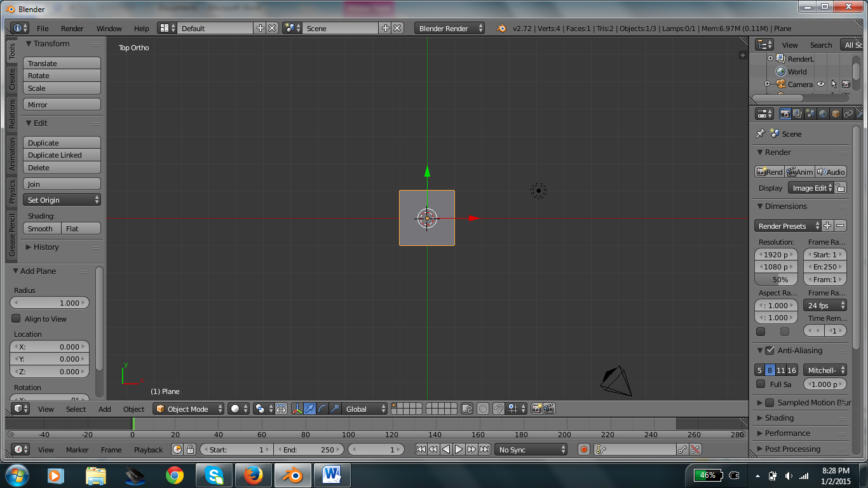Screen dimensions: 868x488
Task: Select the translate manipulator arrow icon
Action: click(309, 409)
